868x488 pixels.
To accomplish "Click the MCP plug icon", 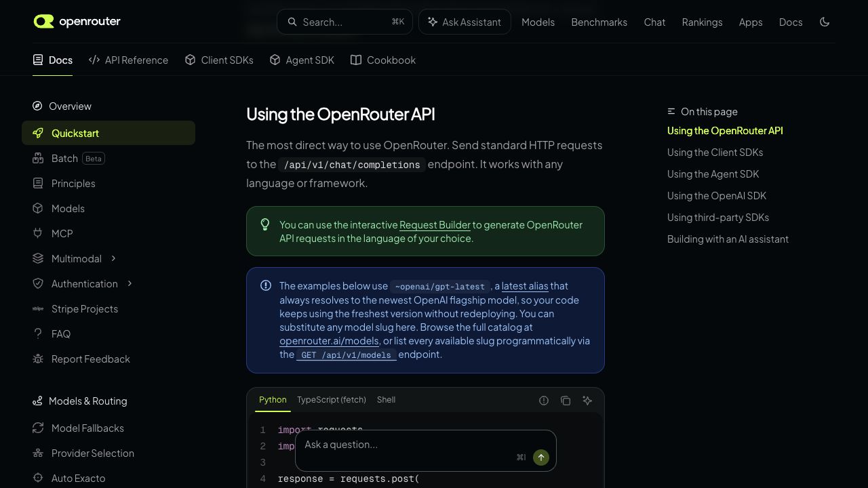I will click(x=38, y=233).
